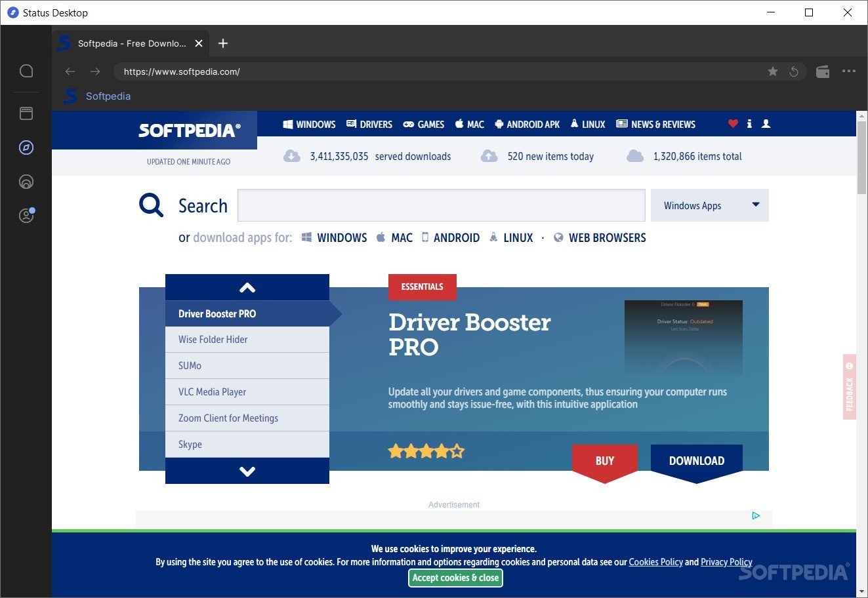This screenshot has width=868, height=598.
Task: Click the items total cloud icon
Action: tap(635, 156)
